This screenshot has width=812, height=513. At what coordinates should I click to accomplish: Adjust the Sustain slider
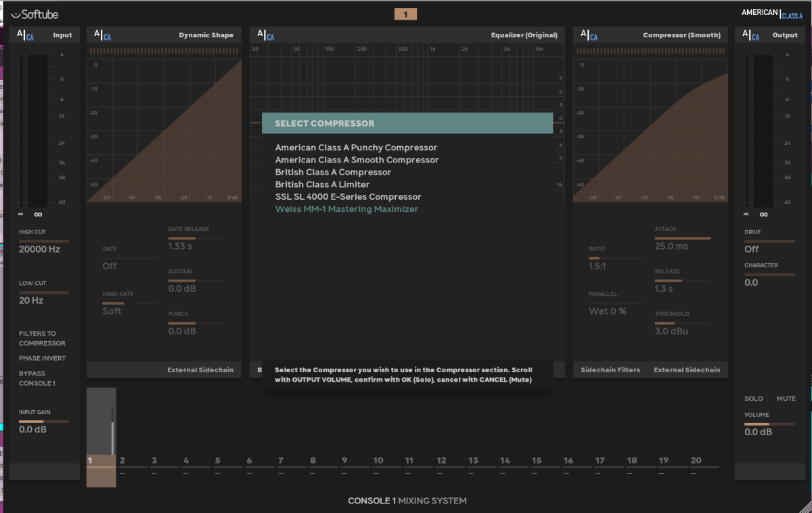[x=196, y=281]
